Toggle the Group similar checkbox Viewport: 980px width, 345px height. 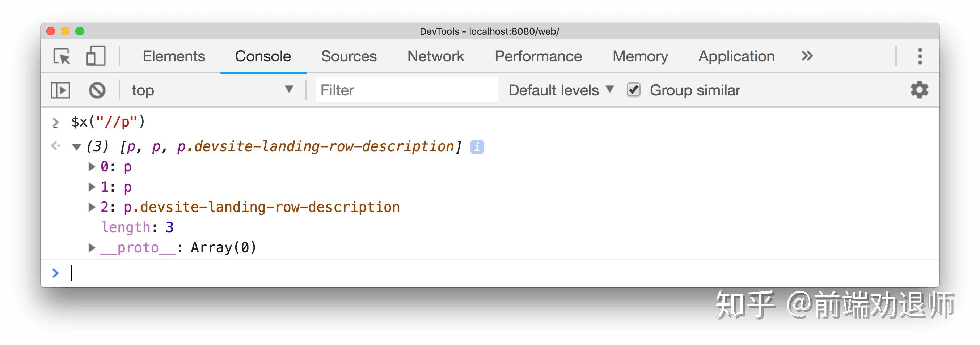point(633,90)
